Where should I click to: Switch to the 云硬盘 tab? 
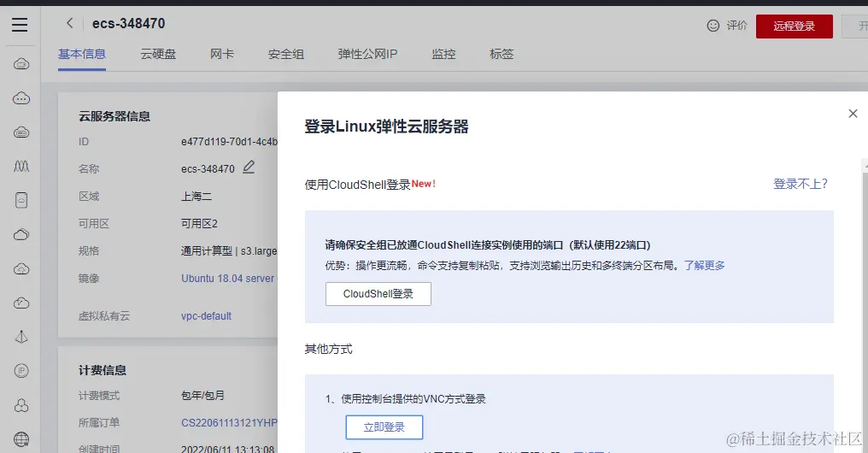[158, 54]
